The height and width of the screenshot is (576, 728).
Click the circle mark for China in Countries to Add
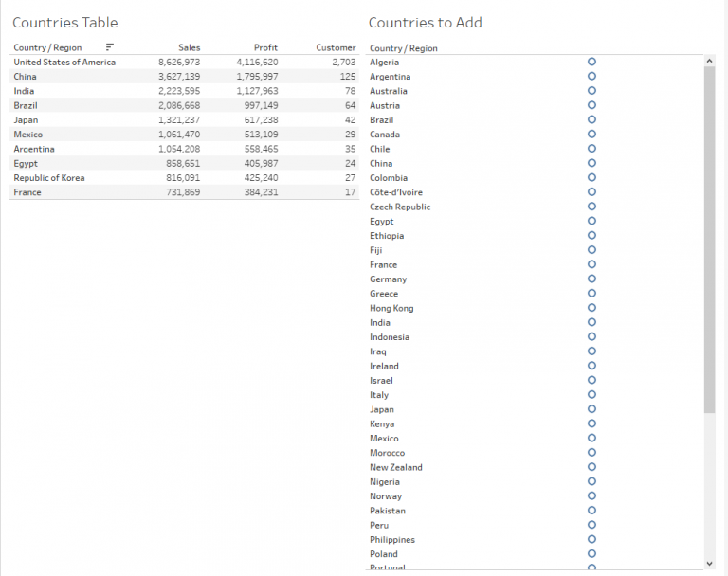click(591, 162)
